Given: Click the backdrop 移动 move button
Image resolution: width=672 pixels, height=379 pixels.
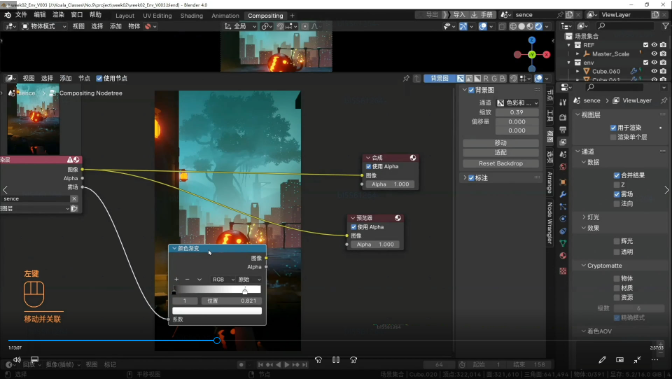Looking at the screenshot, I should 501,143.
